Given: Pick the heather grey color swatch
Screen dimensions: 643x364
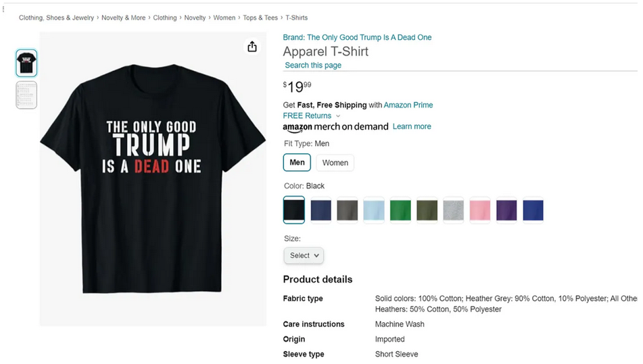Looking at the screenshot, I should pyautogui.click(x=454, y=210).
